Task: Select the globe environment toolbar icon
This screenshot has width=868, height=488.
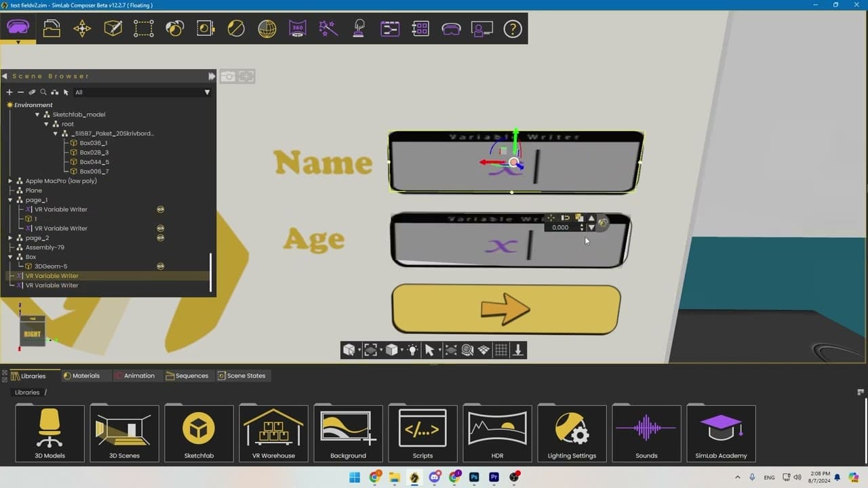Action: [x=267, y=28]
